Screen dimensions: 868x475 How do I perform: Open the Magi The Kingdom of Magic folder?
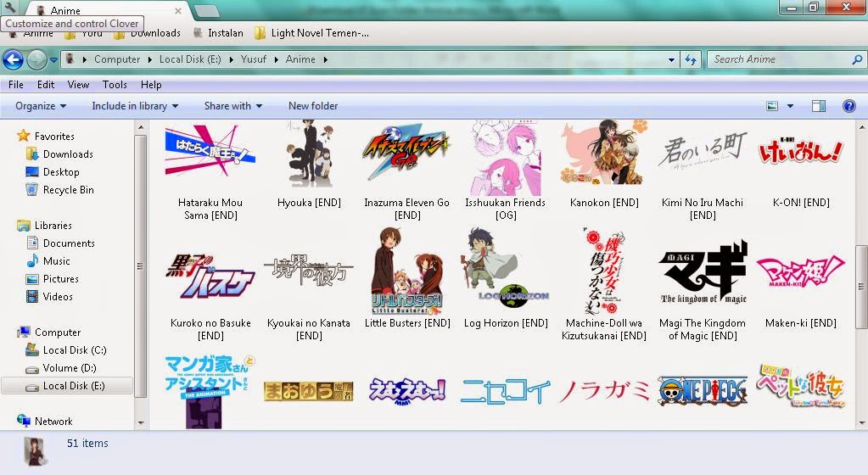pyautogui.click(x=703, y=290)
